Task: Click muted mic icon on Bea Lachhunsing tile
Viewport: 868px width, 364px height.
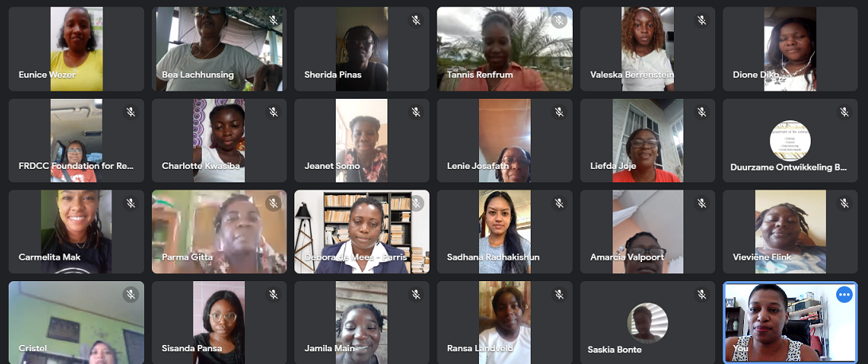Action: click(274, 21)
